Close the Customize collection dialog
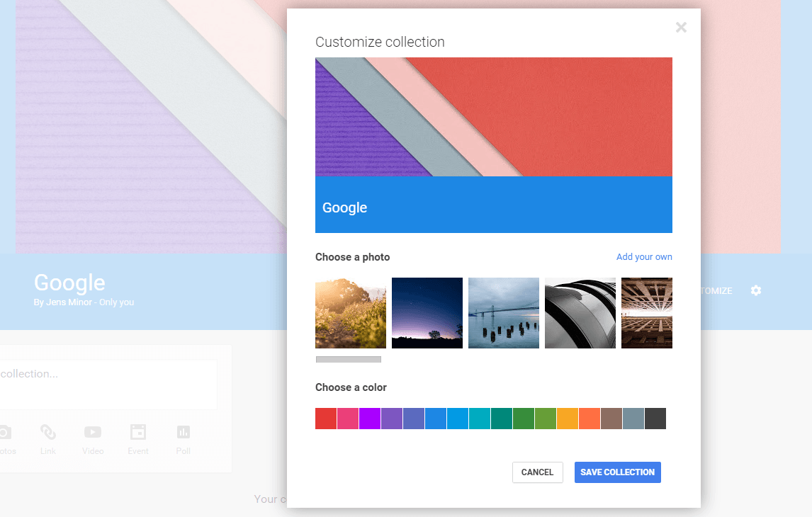The width and height of the screenshot is (812, 517). (x=681, y=28)
